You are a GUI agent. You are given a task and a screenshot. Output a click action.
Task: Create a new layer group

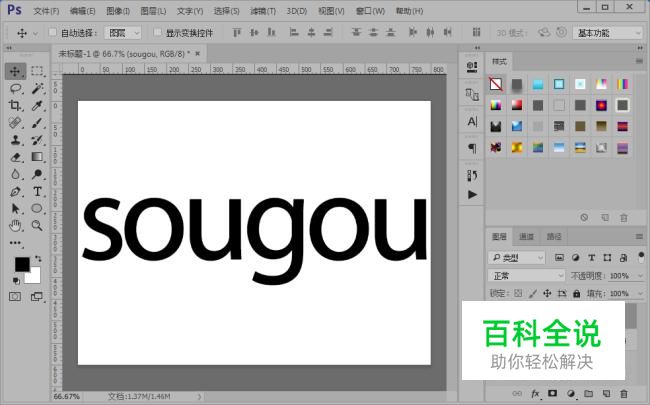588,393
